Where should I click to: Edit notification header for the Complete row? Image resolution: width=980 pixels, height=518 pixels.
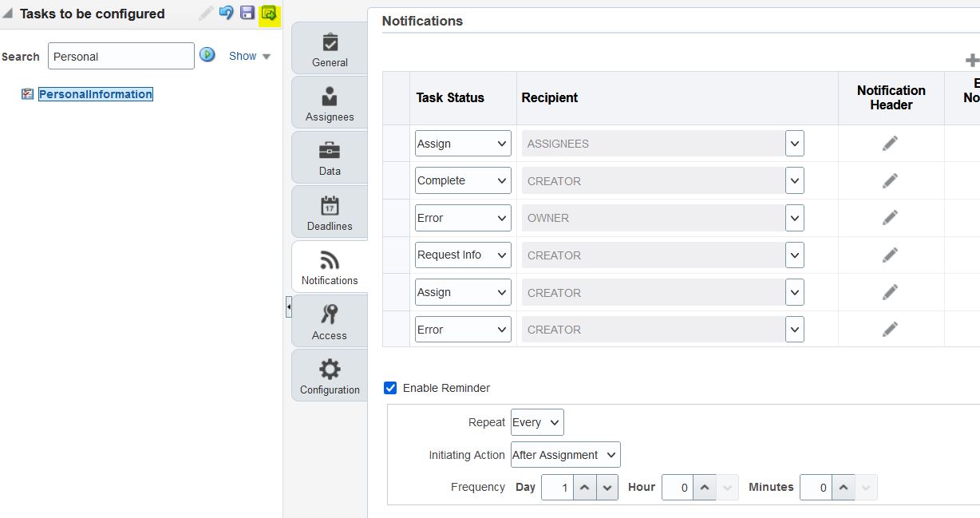(891, 180)
